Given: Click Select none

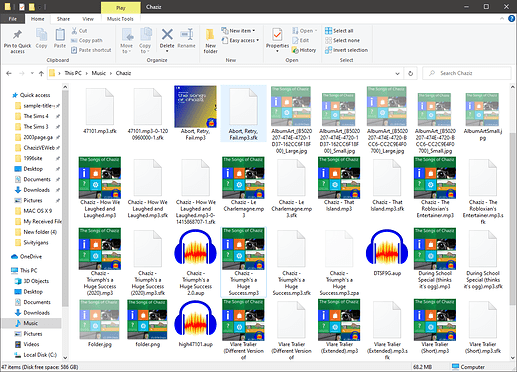Looking at the screenshot, I should tap(342, 40).
